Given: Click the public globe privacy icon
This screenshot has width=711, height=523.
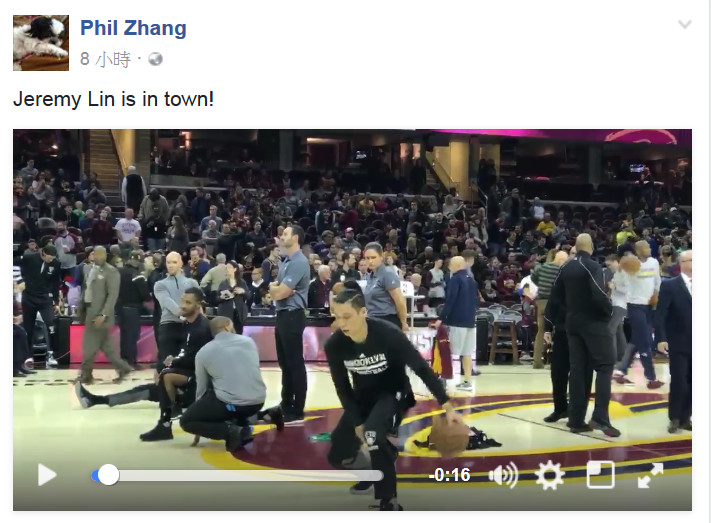Looking at the screenshot, I should pos(155,59).
